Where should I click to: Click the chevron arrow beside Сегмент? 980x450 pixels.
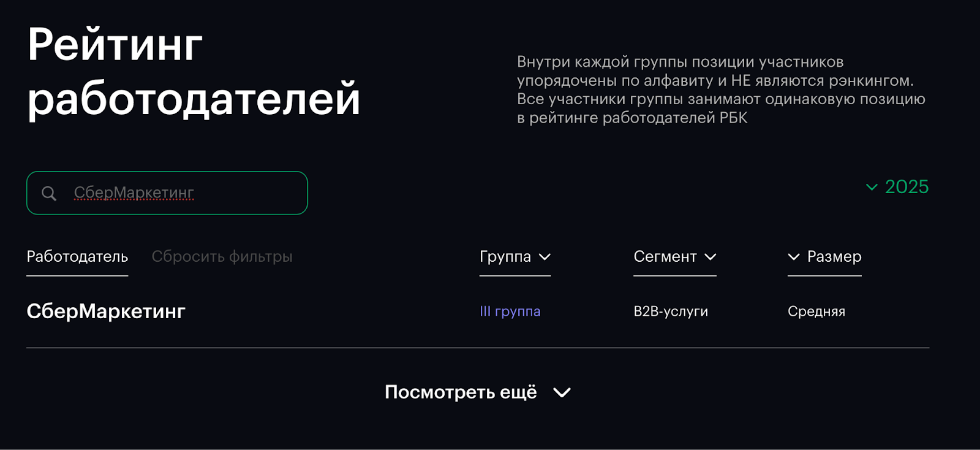[x=710, y=257]
